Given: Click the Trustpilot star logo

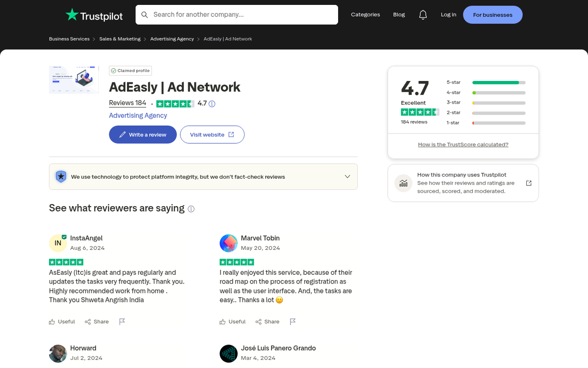Looking at the screenshot, I should (73, 14).
